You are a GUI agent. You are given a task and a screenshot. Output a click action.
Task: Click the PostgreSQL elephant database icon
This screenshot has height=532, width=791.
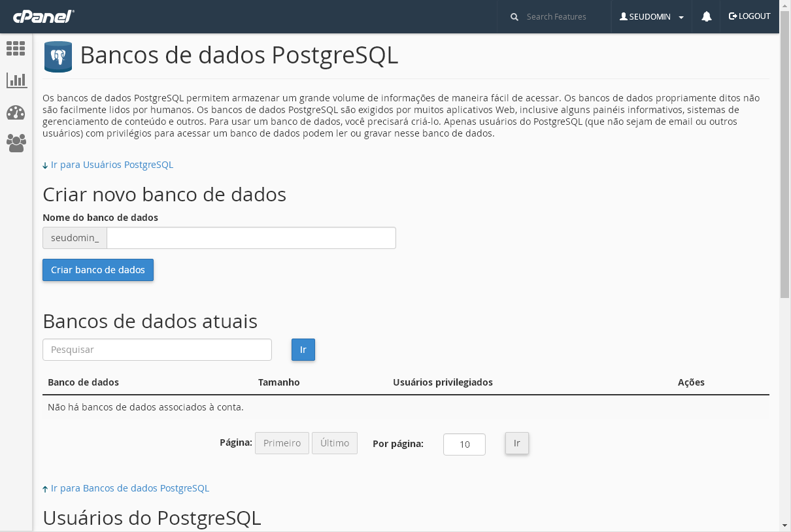point(58,57)
